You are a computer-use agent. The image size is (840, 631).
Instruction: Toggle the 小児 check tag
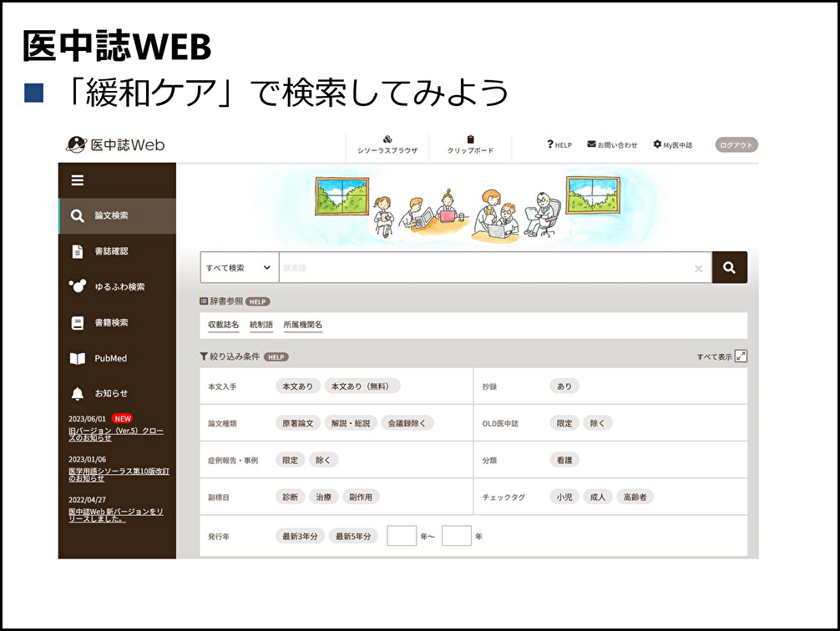564,497
